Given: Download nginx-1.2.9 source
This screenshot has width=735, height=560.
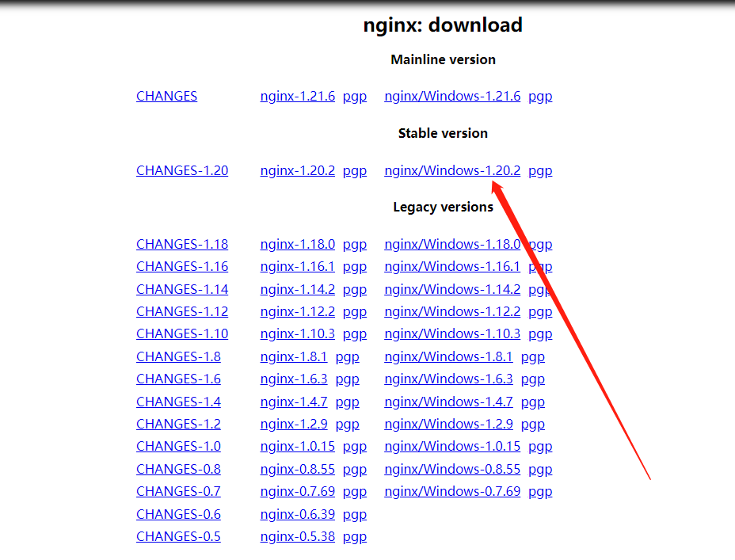Looking at the screenshot, I should click(x=294, y=424).
